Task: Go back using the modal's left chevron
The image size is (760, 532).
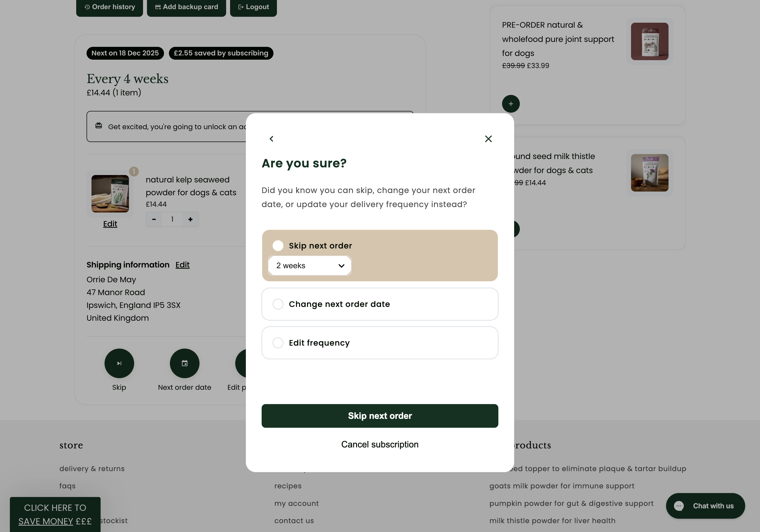Action: click(271, 139)
